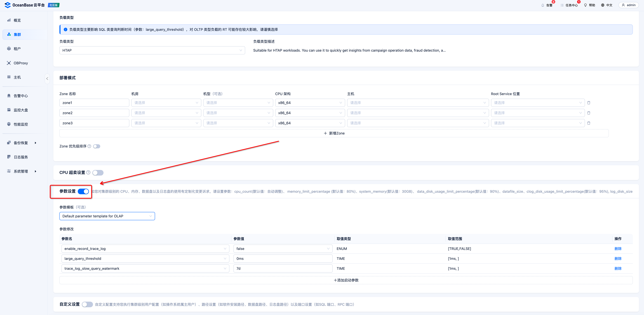Open the 租户 sidebar menu

17,49
